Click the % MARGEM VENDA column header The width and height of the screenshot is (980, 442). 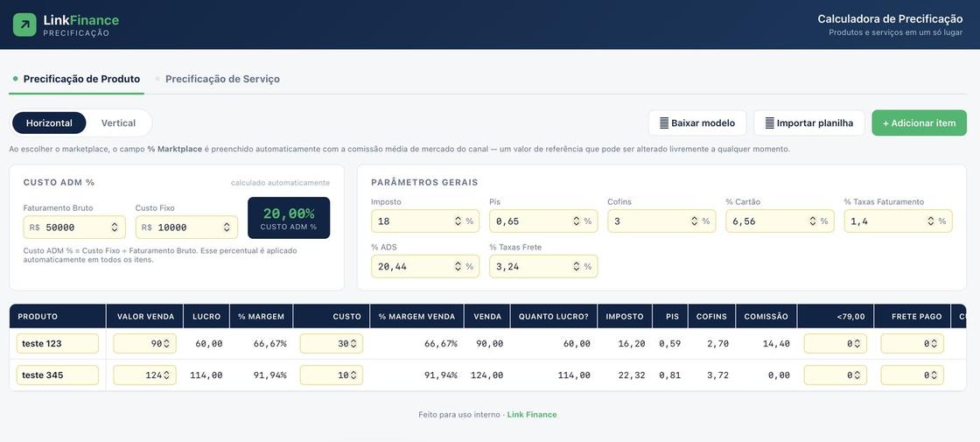tap(416, 316)
